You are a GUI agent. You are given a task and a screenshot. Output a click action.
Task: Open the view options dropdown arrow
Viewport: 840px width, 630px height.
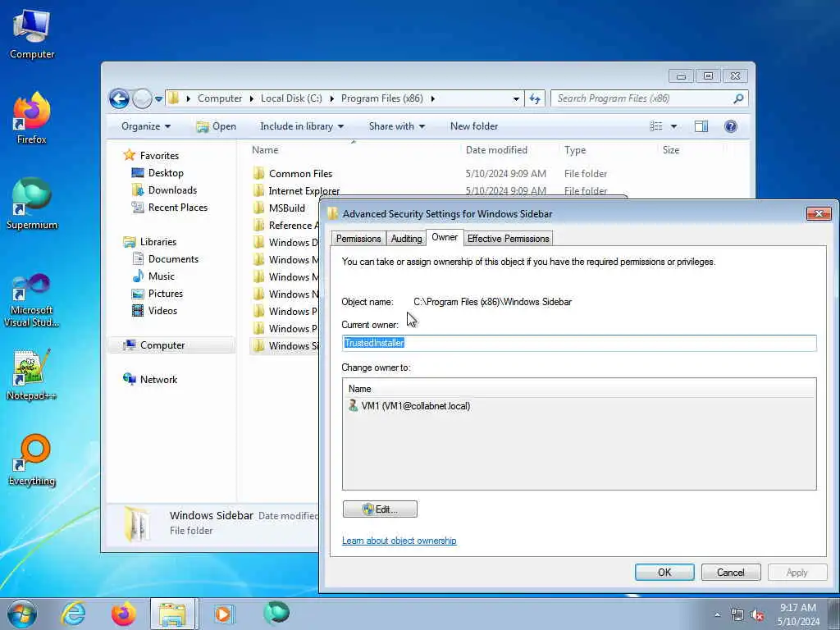click(673, 126)
